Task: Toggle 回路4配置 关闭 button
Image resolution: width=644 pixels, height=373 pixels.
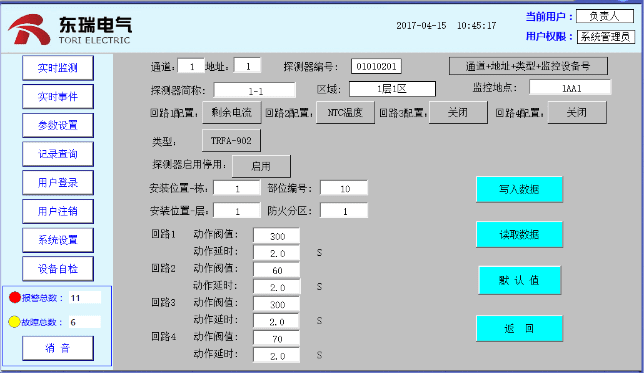Action: click(x=577, y=113)
